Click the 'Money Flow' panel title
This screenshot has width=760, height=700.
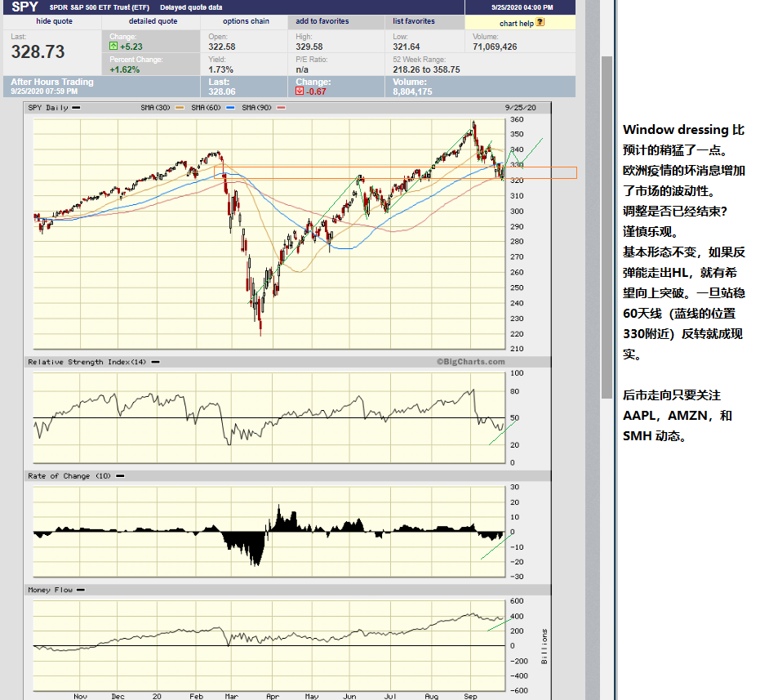pyautogui.click(x=51, y=590)
